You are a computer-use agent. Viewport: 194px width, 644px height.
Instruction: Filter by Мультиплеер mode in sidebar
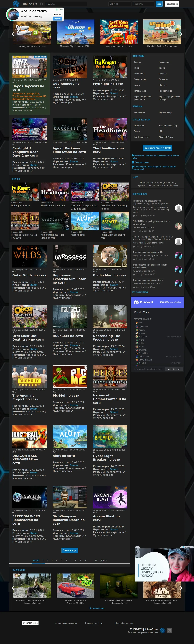point(165,112)
